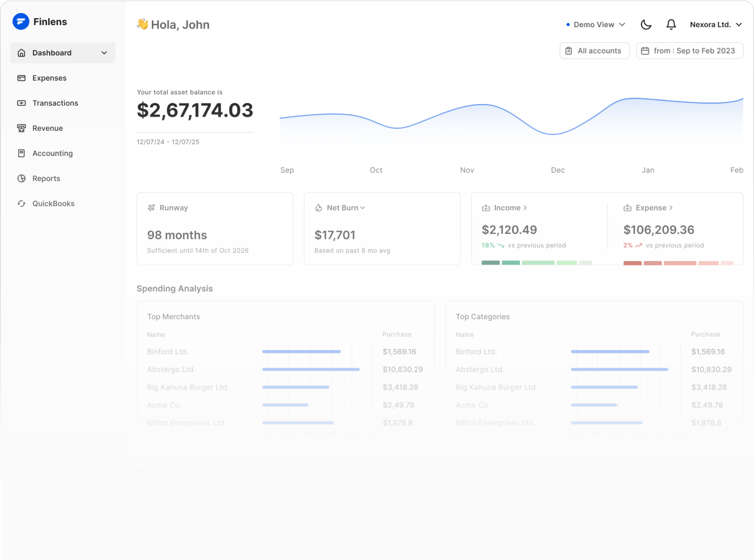Open the Sep to Feb 2023 date range
The height and width of the screenshot is (560, 754).
689,51
